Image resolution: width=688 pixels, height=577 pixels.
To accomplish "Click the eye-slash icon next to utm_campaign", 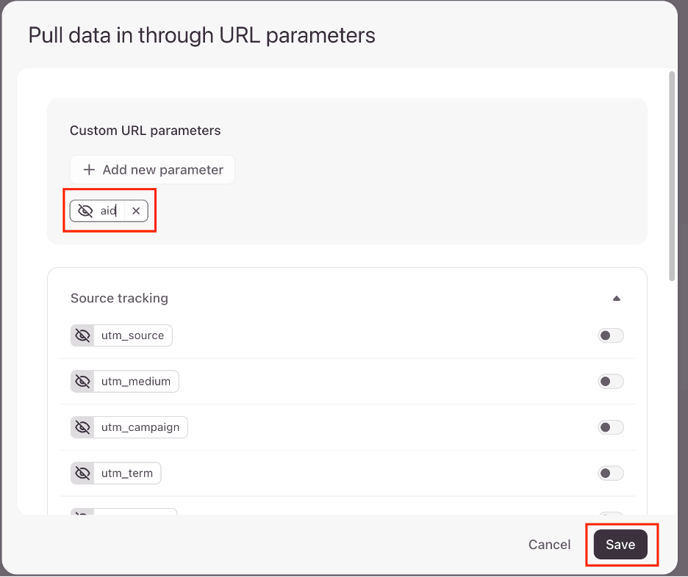I will [82, 427].
